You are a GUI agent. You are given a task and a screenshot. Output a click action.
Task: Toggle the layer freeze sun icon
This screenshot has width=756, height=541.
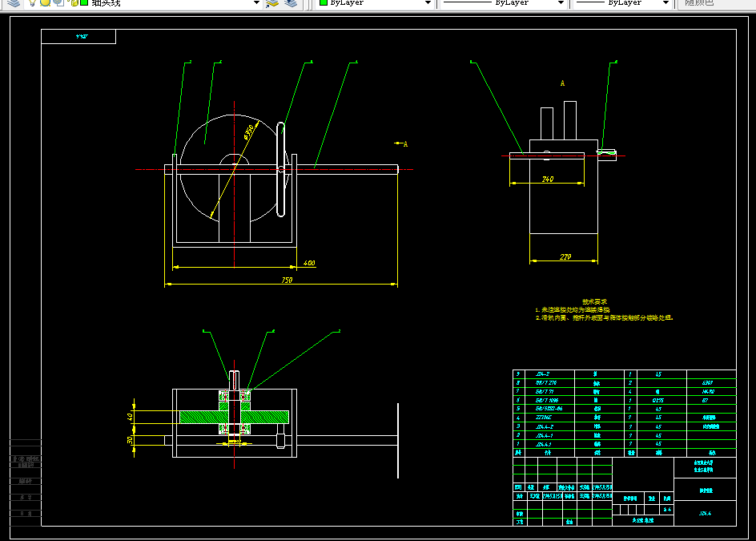(x=45, y=3)
